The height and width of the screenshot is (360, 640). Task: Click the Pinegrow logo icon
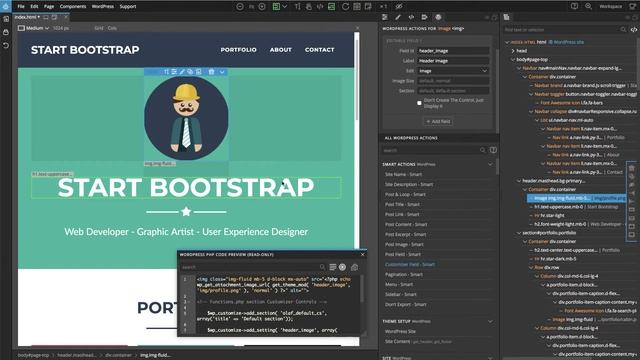pyautogui.click(x=5, y=6)
